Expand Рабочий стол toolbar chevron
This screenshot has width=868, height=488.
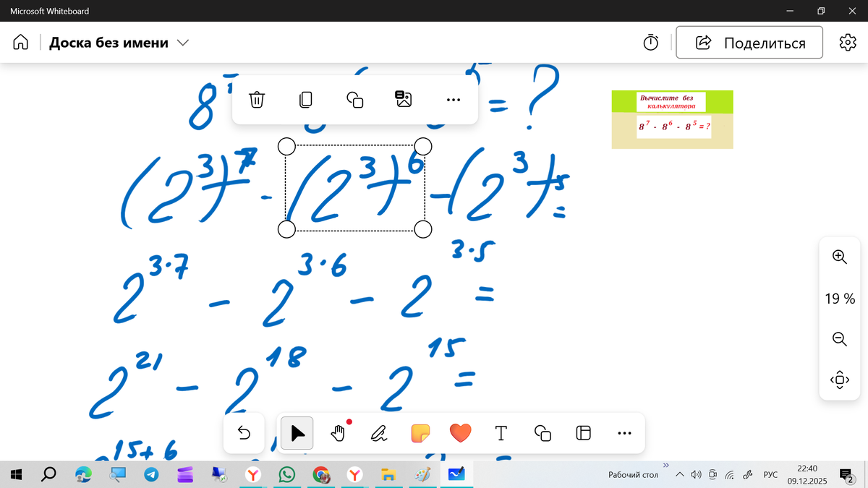(x=666, y=465)
